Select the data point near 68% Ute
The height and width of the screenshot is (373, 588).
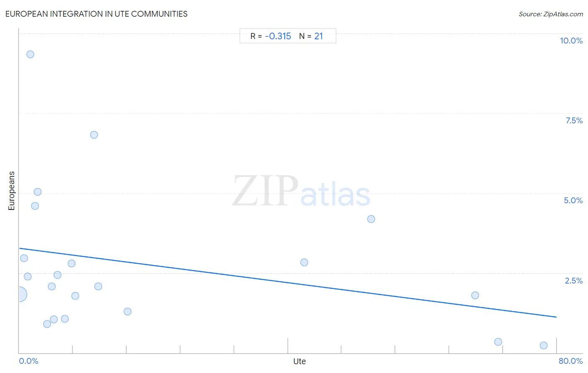(x=475, y=295)
